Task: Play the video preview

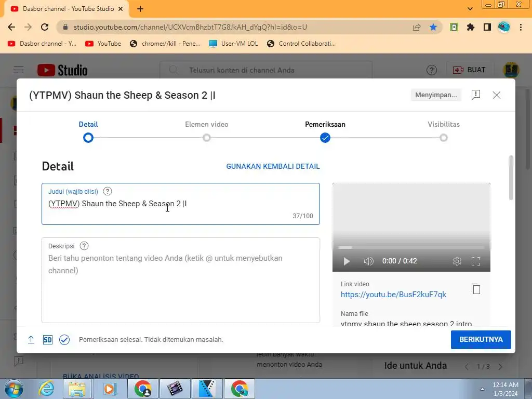Action: 347,261
